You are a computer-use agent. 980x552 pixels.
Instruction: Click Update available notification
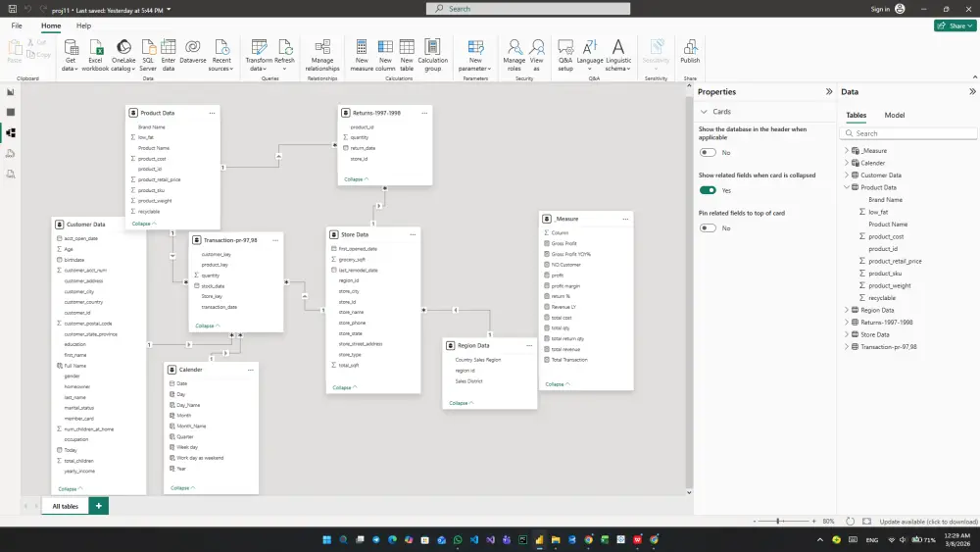coord(928,522)
